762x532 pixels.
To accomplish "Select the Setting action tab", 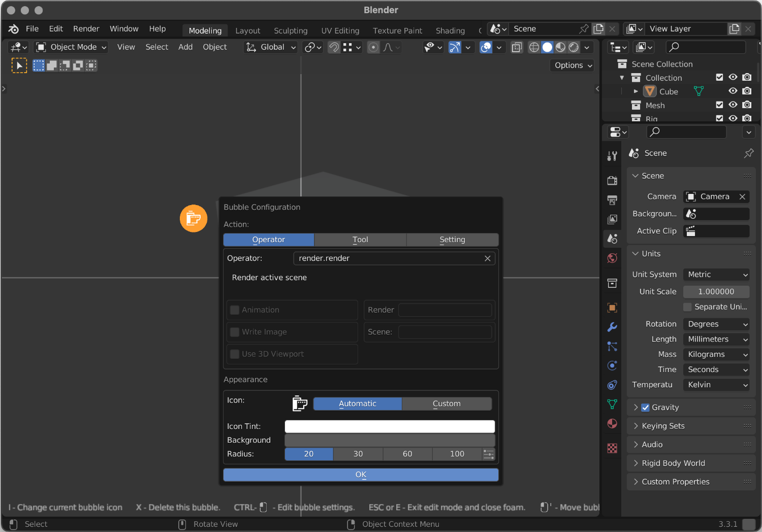I will point(452,240).
